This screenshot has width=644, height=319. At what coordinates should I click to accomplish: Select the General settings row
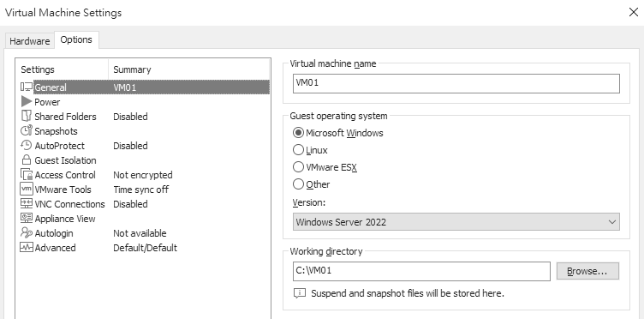point(145,87)
